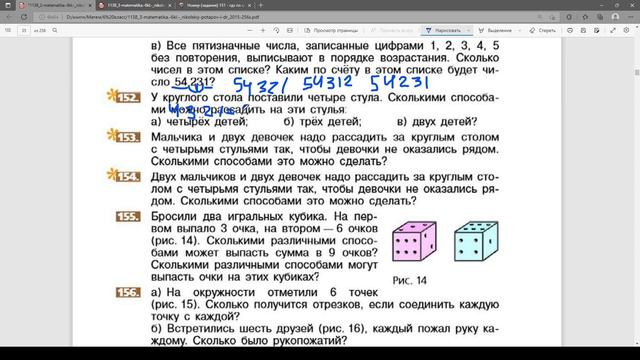640x360 pixels.
Task: Click problem number 154 label
Action: click(128, 177)
